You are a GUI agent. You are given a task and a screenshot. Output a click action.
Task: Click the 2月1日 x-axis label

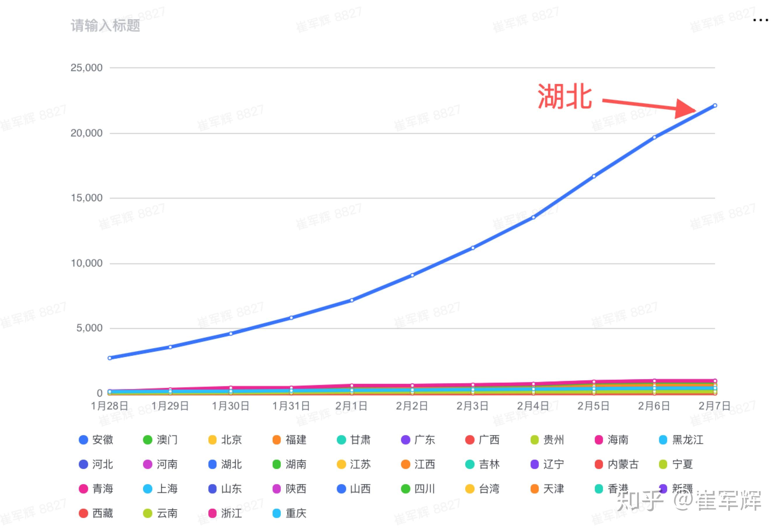pyautogui.click(x=351, y=406)
